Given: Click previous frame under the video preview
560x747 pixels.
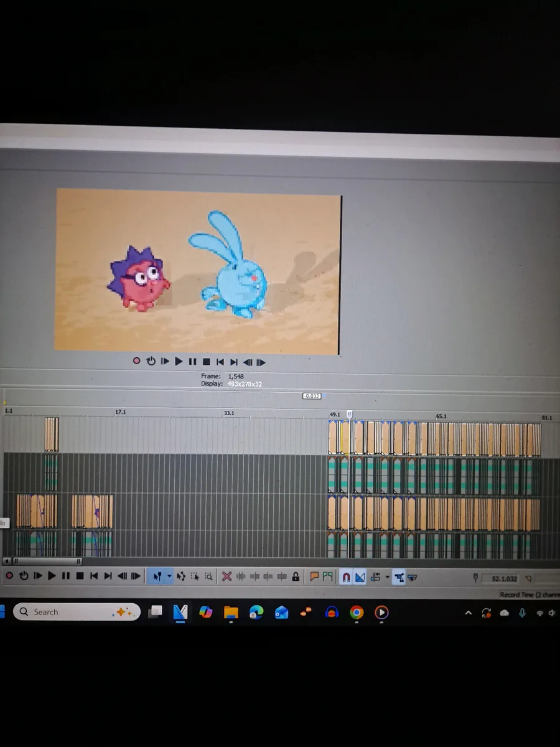Looking at the screenshot, I should pos(248,362).
